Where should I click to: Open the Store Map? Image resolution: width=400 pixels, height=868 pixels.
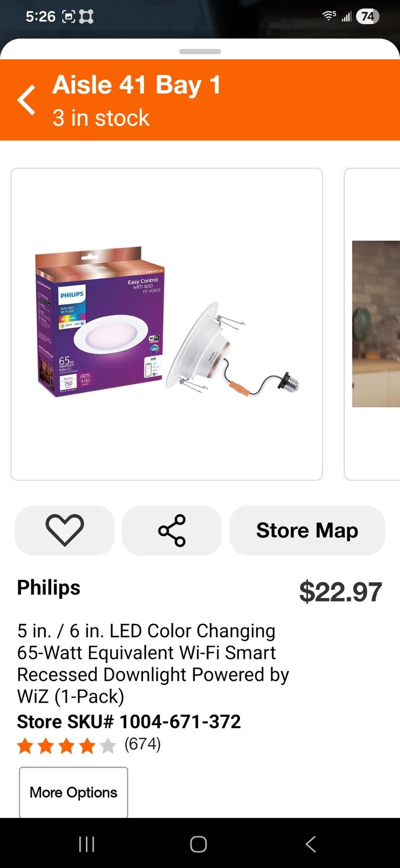(x=307, y=530)
